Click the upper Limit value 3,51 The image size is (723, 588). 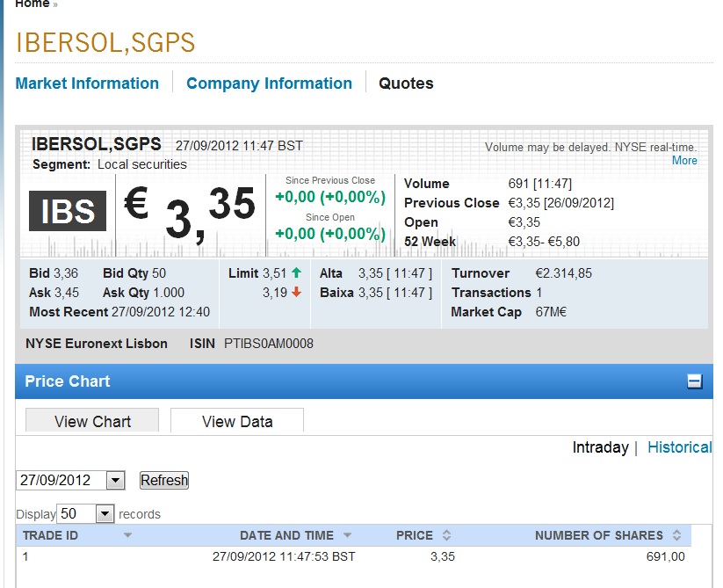coord(275,273)
